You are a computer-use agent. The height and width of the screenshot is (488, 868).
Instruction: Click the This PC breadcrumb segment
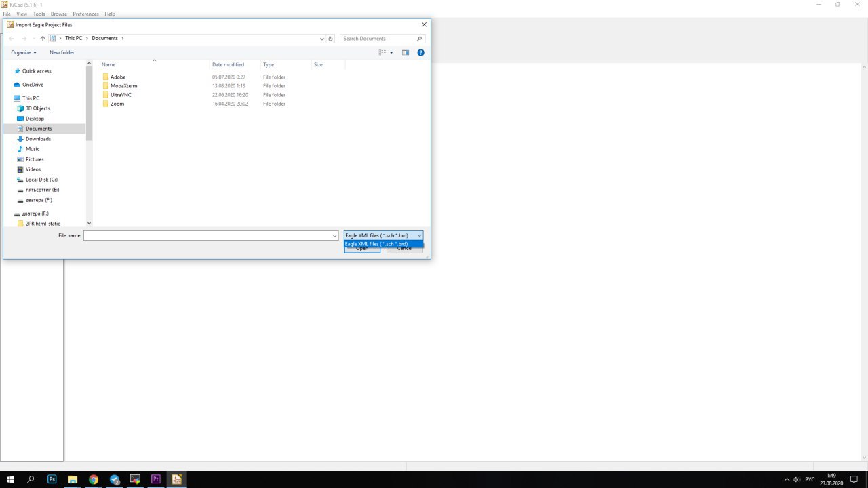[x=73, y=39]
